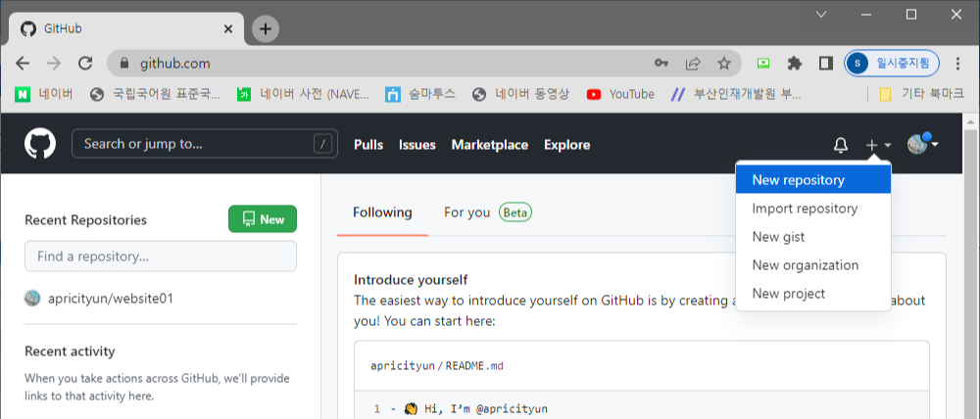Go to Marketplace
The width and height of the screenshot is (980, 419).
coord(489,145)
